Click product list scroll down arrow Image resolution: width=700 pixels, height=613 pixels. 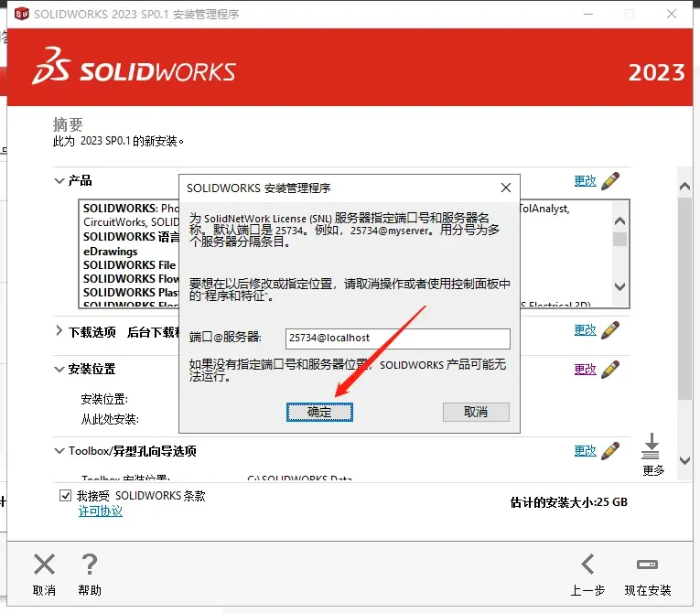(x=619, y=286)
